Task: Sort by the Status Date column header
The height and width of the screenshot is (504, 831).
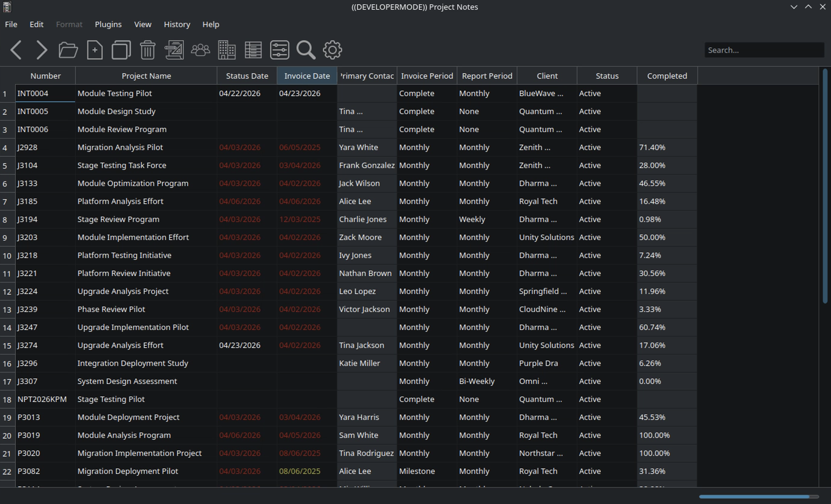Action: [x=247, y=76]
